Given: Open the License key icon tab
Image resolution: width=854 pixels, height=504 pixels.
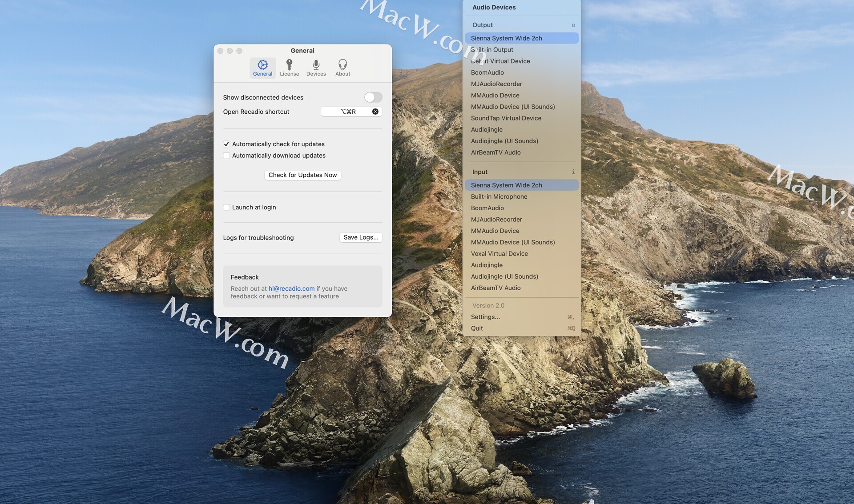Looking at the screenshot, I should [289, 65].
